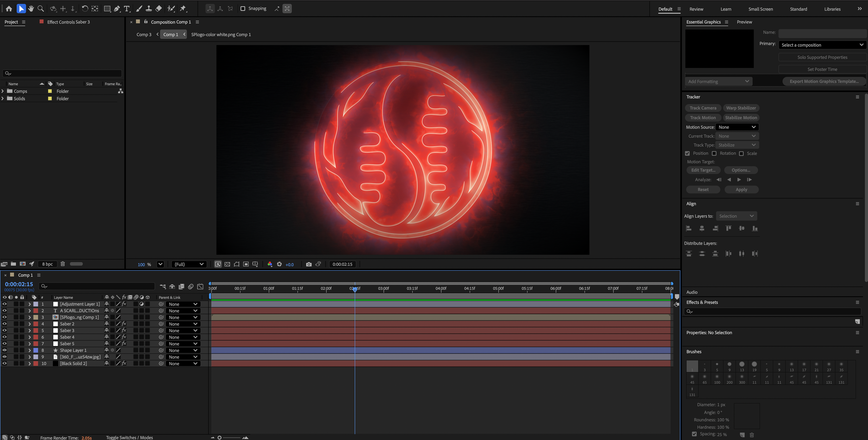Open the Align Layers to dropdown

coord(736,216)
